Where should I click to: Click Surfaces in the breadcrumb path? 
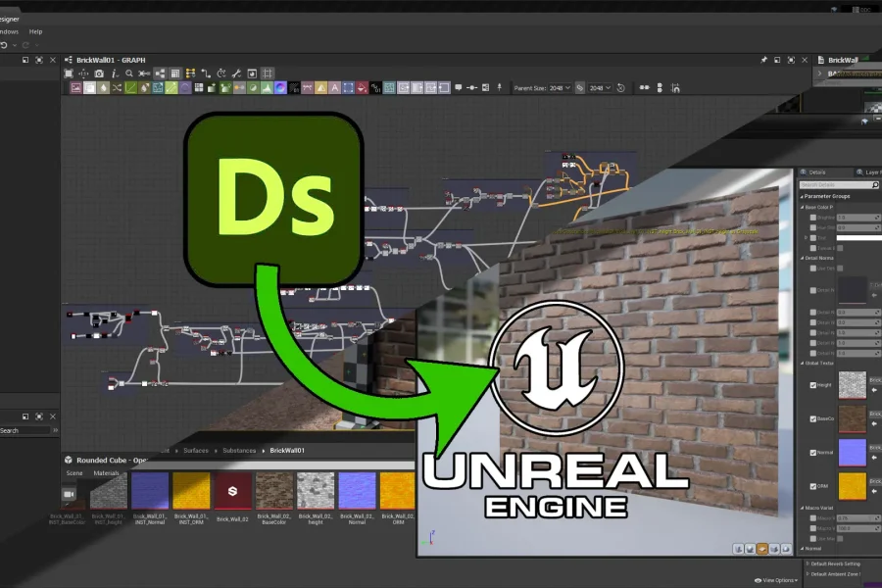(x=194, y=450)
